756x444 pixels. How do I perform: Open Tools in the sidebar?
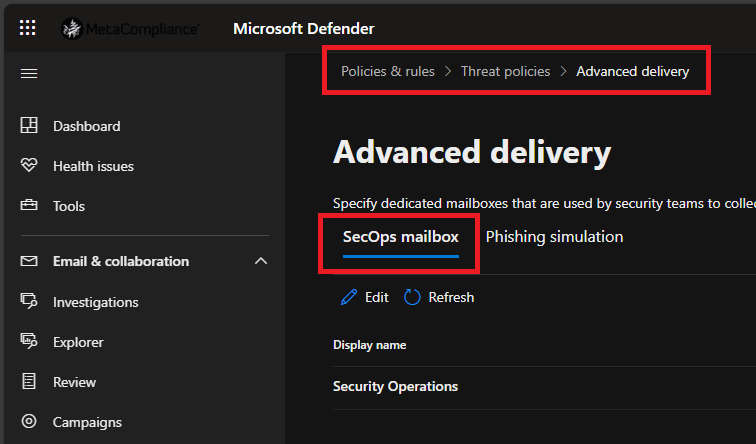coord(69,206)
